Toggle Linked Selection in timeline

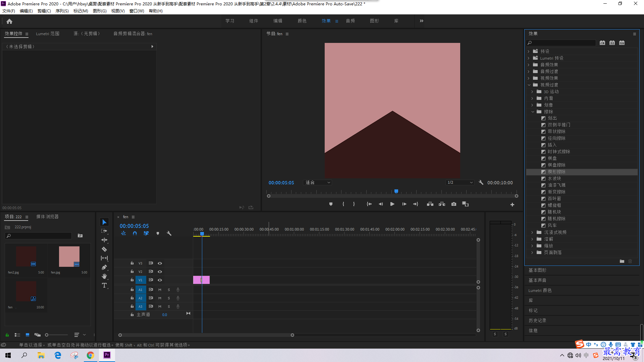click(x=146, y=233)
